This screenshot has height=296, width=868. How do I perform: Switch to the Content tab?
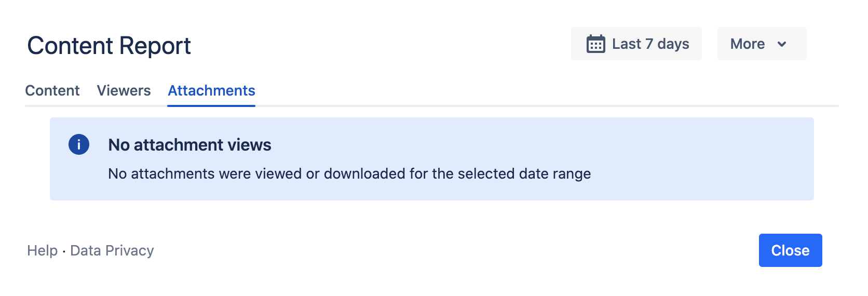(x=52, y=90)
